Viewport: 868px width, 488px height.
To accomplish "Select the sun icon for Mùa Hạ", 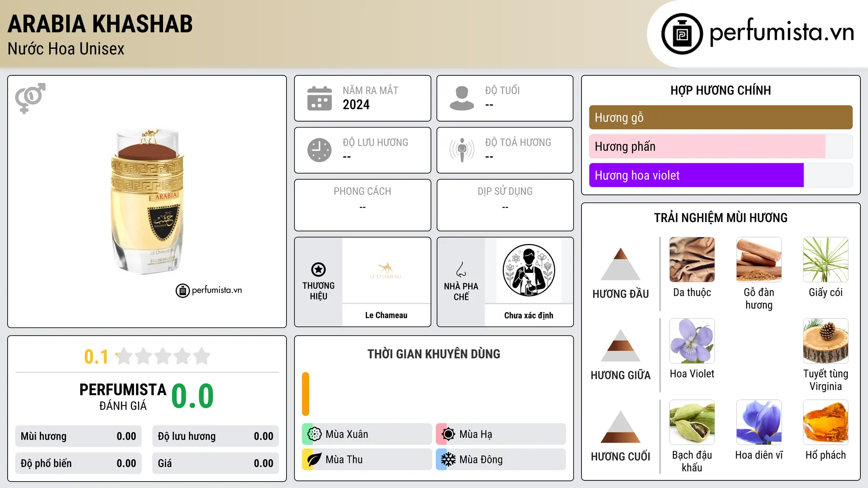I will [448, 434].
